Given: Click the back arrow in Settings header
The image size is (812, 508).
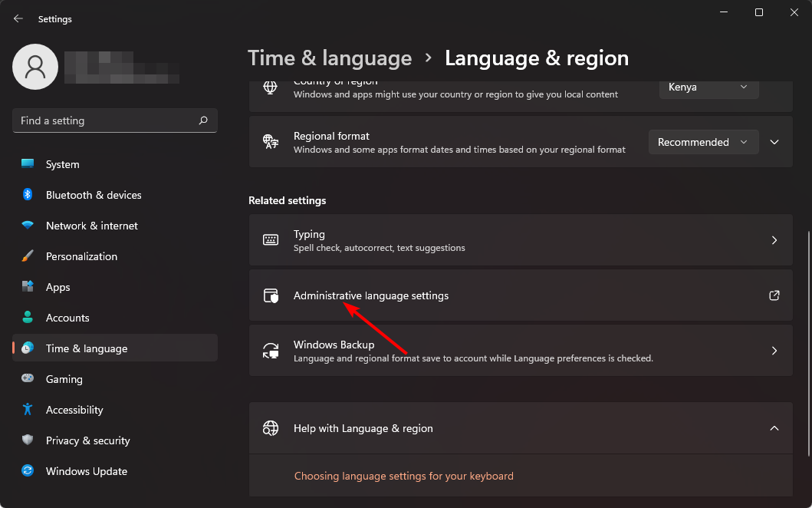Looking at the screenshot, I should click(18, 18).
